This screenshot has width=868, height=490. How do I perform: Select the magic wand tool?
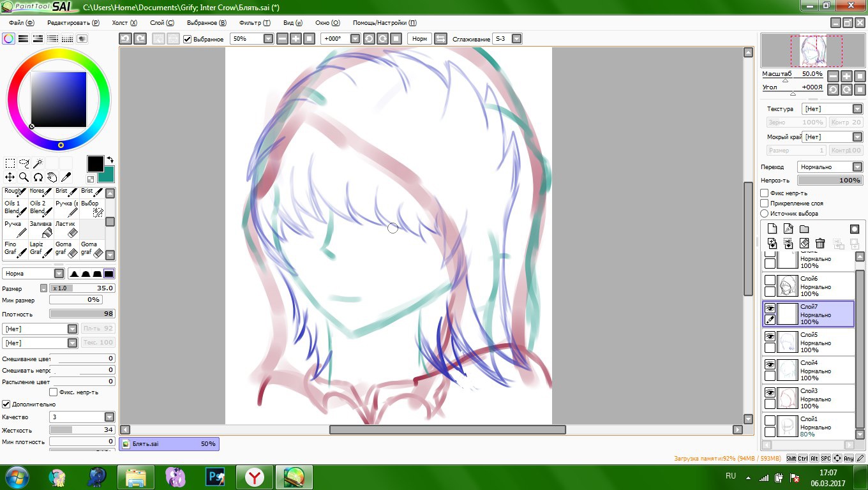pyautogui.click(x=38, y=163)
